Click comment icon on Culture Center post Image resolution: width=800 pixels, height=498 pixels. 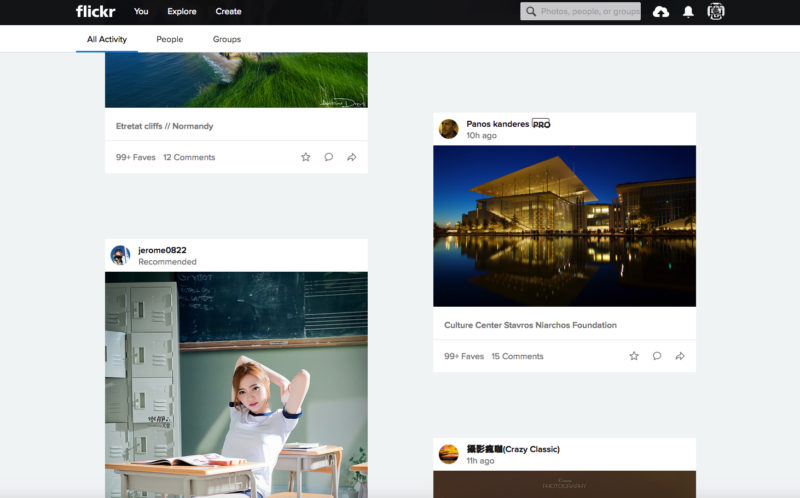657,356
